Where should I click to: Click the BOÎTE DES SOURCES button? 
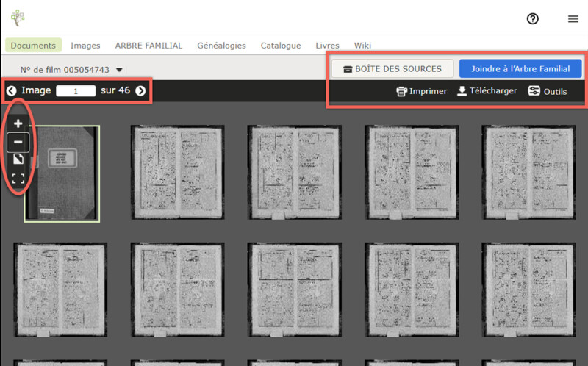[392, 69]
